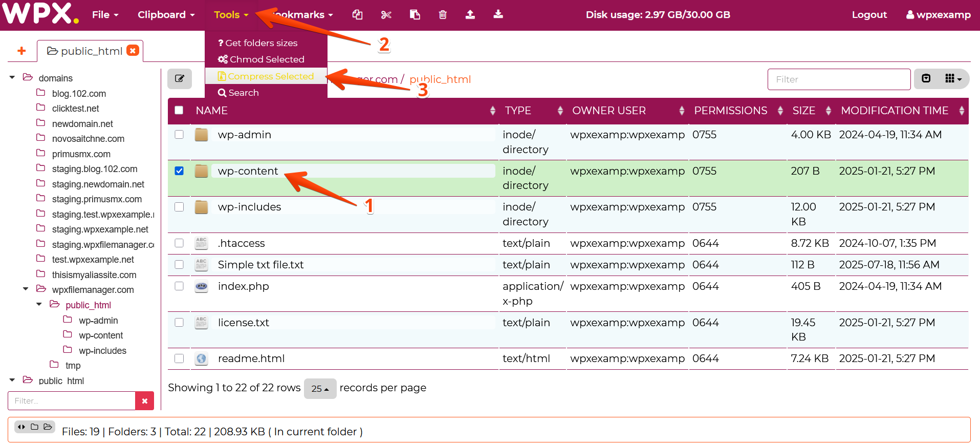Click the paste icon in top toolbar

point(415,15)
